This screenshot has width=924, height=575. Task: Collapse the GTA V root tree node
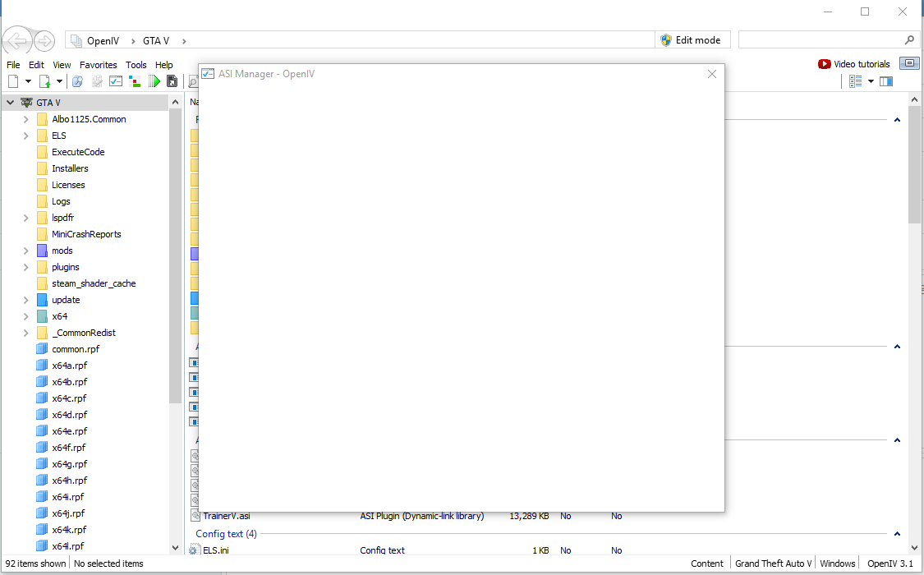pos(11,103)
